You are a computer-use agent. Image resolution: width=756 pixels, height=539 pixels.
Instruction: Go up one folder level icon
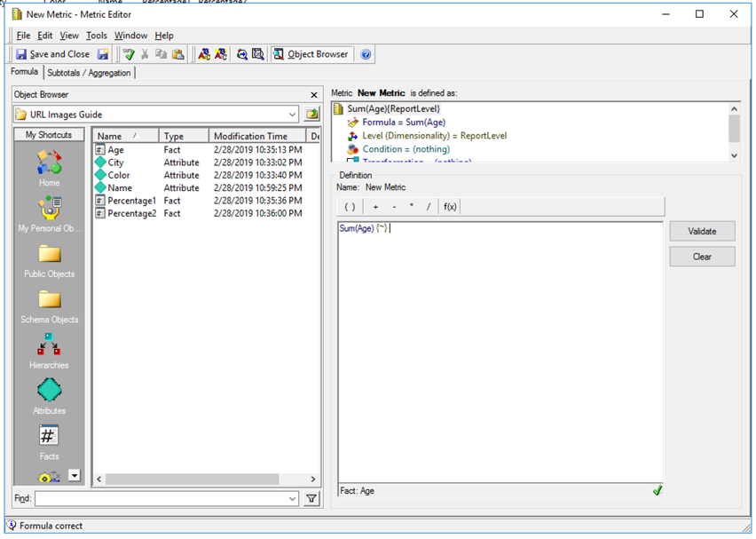point(311,115)
